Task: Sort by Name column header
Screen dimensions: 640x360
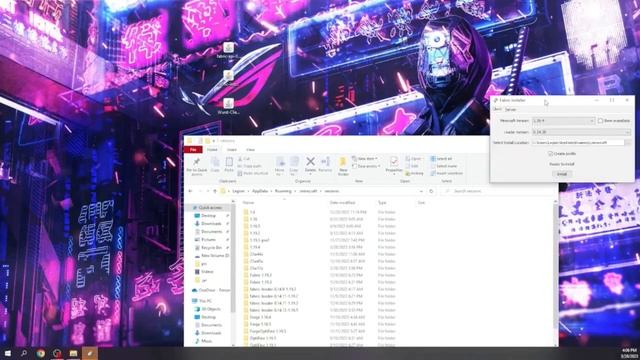Action: [x=248, y=202]
